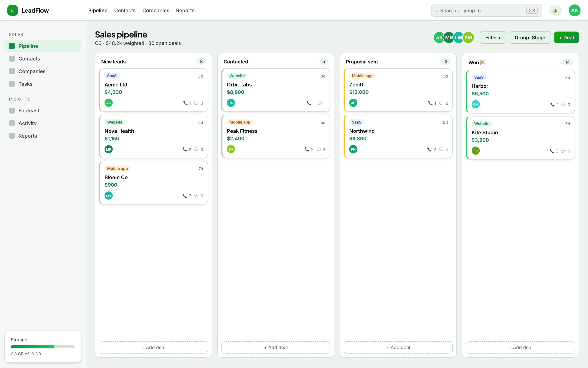Click the SaaS tag on Acme Ltd
Viewport: 588px width, 368px height.
(x=112, y=76)
